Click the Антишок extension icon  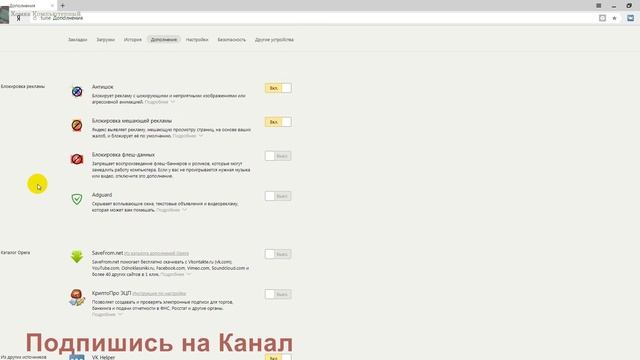pos(77,91)
